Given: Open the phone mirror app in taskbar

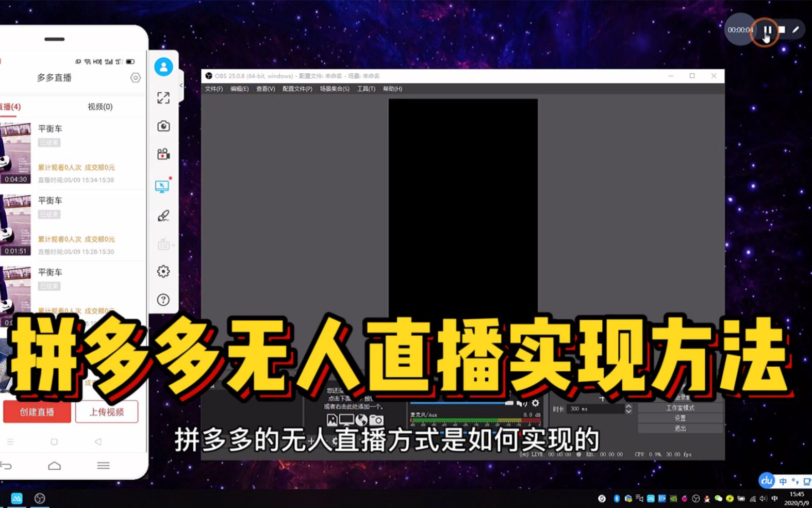Looking at the screenshot, I should point(16,498).
